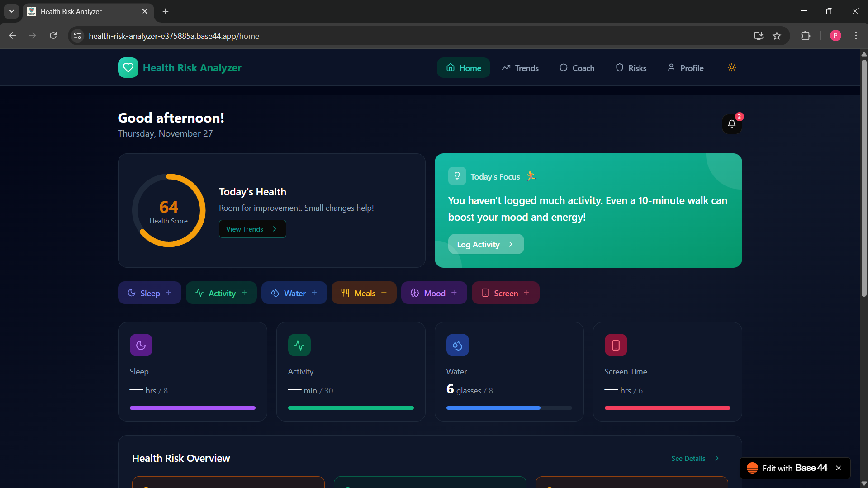Image resolution: width=868 pixels, height=488 pixels.
Task: Add a Screen time log entry
Action: 506,293
